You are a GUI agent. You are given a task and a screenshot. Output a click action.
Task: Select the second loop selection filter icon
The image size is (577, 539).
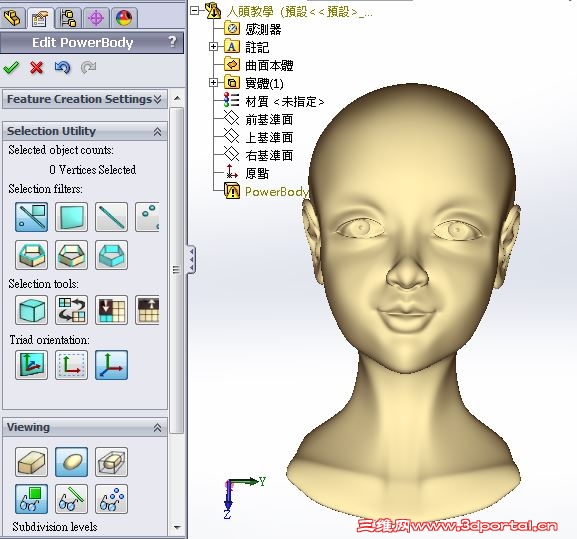point(71,255)
